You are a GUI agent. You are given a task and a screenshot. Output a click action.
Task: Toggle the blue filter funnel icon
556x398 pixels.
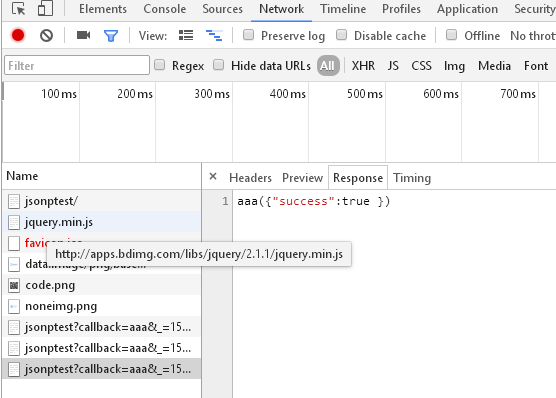click(x=111, y=36)
